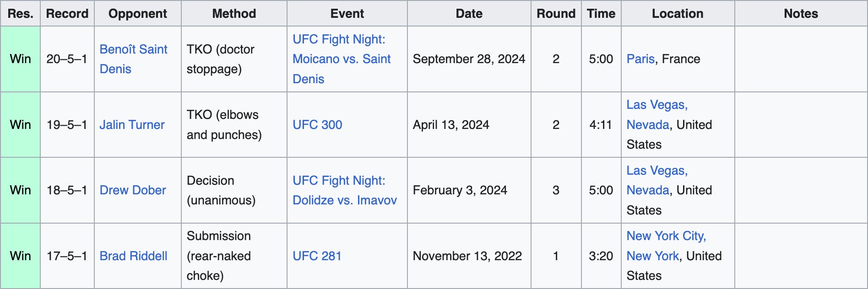Click Nevada link in the Jalin Turner row
The width and height of the screenshot is (868, 289).
click(x=647, y=125)
